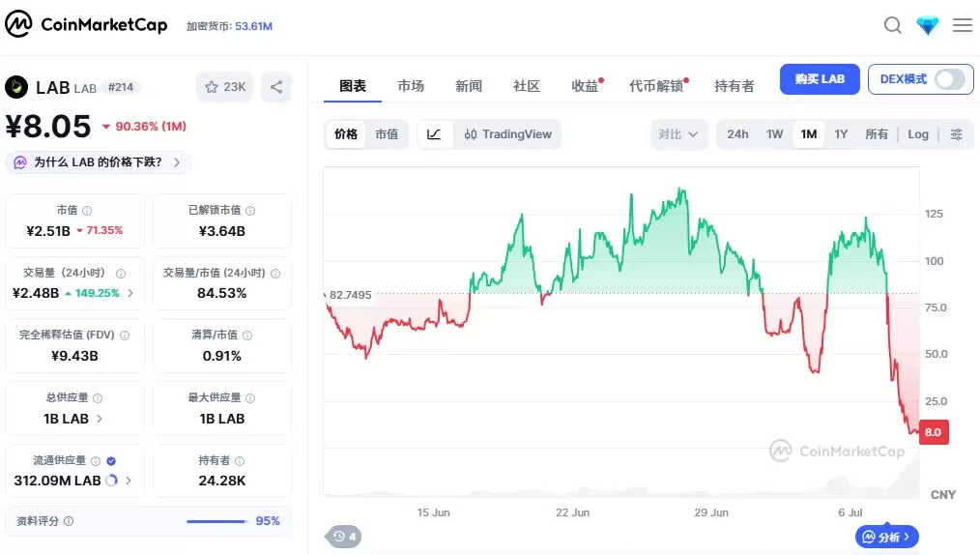Image resolution: width=980 pixels, height=555 pixels.
Task: Open the 市场 tab
Action: click(x=411, y=86)
